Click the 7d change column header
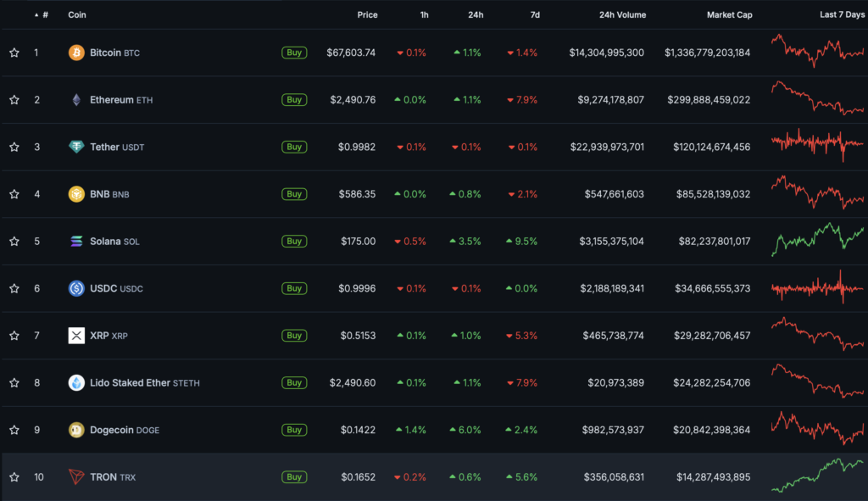868x501 pixels. (x=534, y=15)
